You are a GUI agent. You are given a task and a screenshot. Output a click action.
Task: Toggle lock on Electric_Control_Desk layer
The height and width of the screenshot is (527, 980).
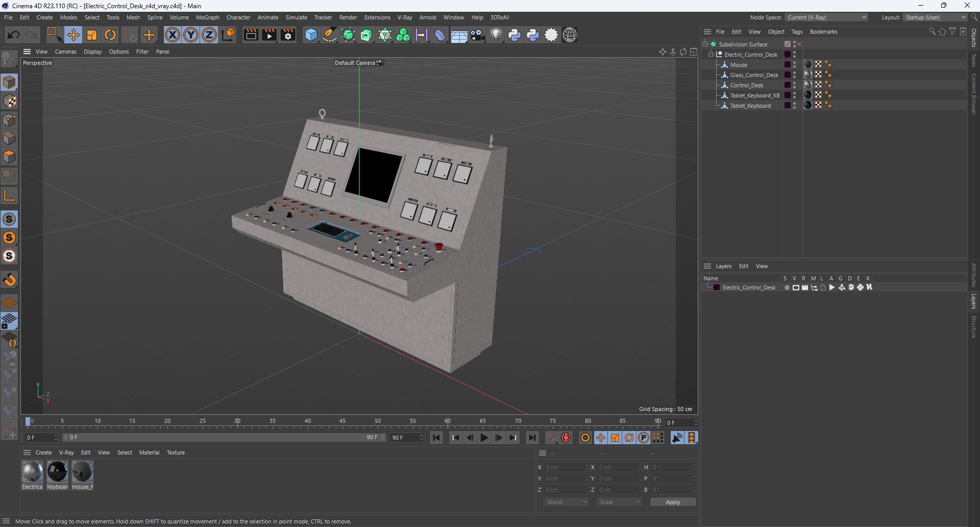click(x=823, y=288)
